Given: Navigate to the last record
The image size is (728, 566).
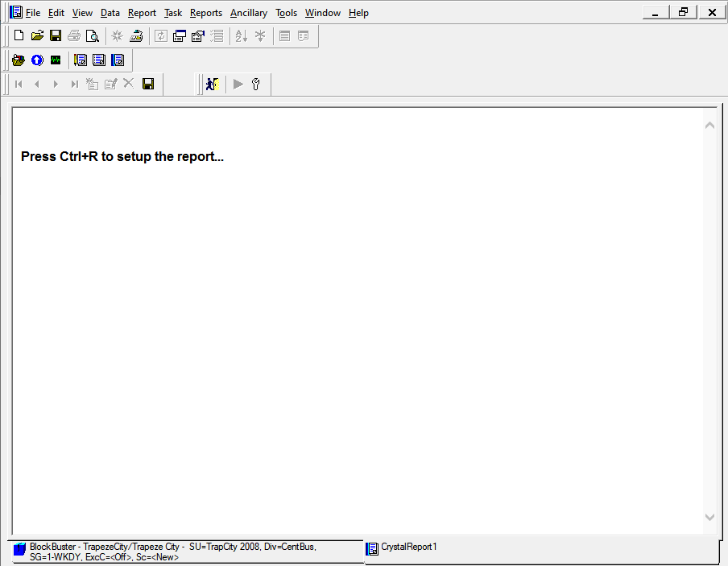Looking at the screenshot, I should [x=73, y=84].
